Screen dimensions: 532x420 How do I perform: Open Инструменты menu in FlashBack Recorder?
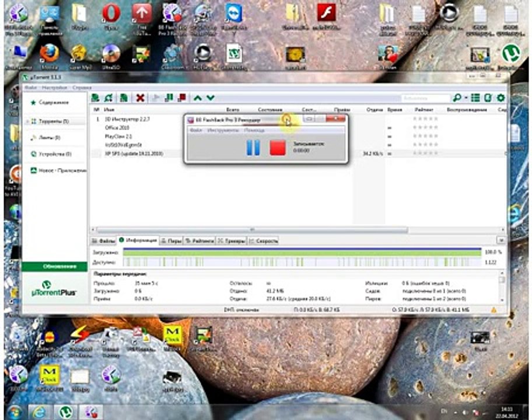(223, 130)
